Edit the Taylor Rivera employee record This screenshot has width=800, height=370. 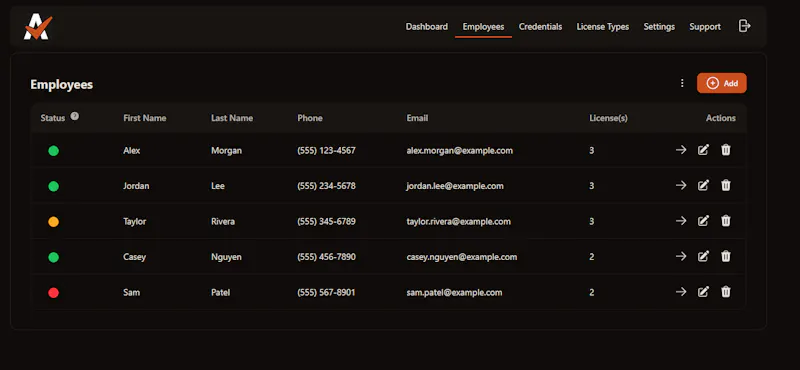703,221
